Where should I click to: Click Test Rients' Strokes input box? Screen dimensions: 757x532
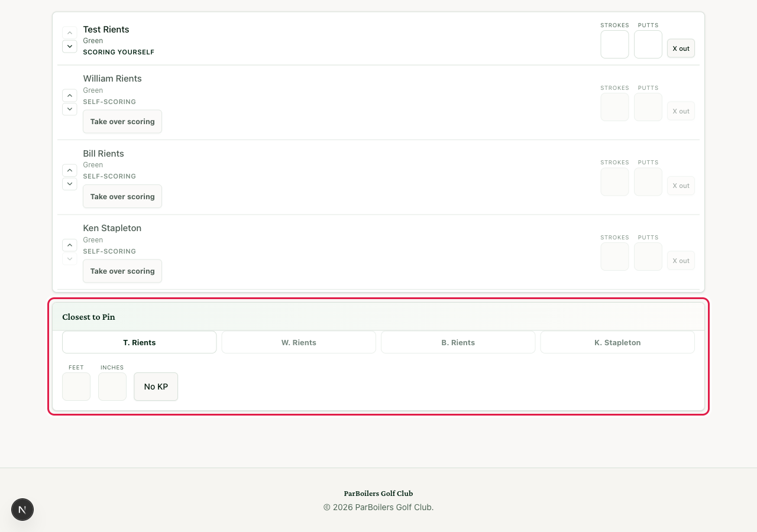[x=614, y=44]
